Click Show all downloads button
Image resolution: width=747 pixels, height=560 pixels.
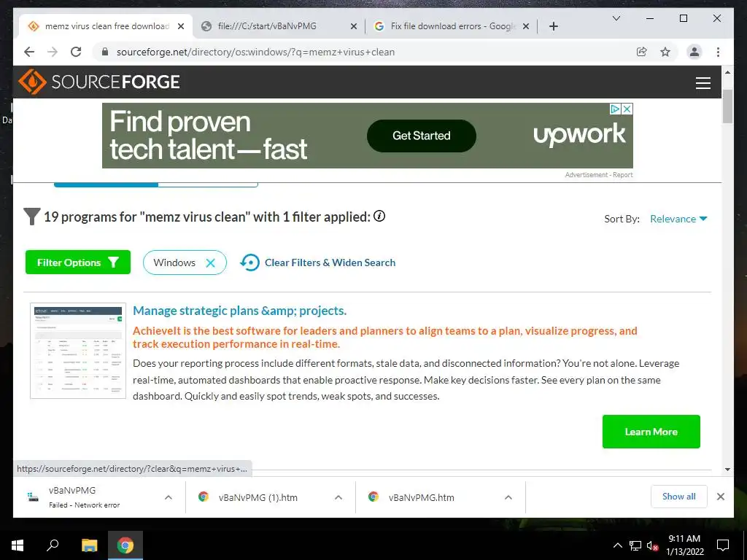[x=678, y=497]
